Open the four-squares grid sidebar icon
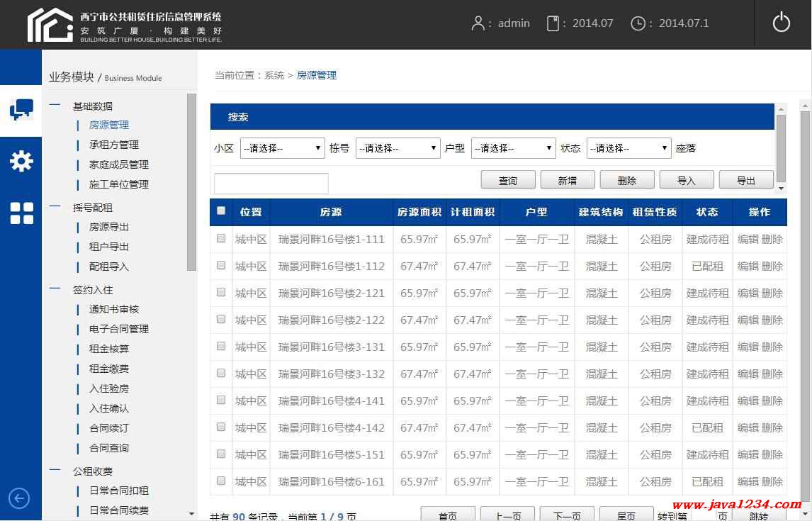The width and height of the screenshot is (812, 521). tap(21, 213)
